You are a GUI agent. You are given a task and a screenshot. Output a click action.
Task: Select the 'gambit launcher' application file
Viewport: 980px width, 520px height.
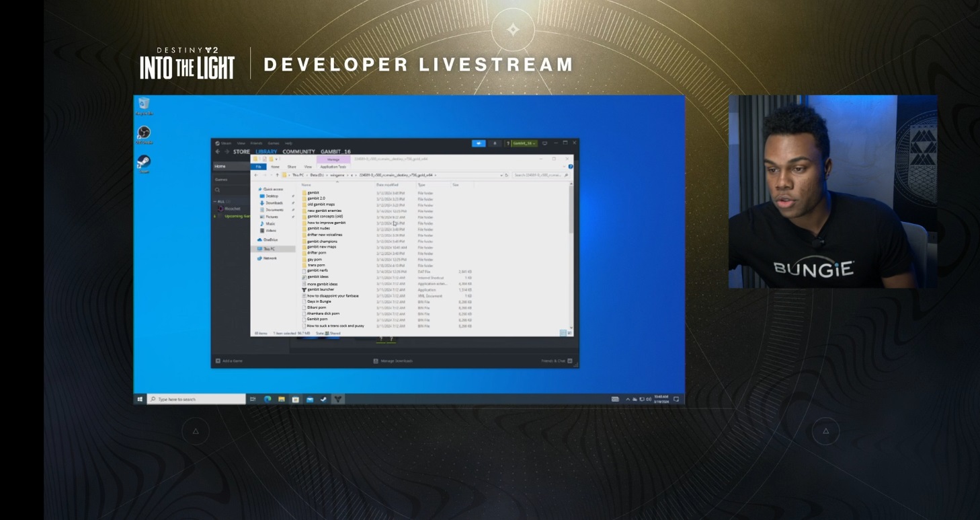pos(319,289)
